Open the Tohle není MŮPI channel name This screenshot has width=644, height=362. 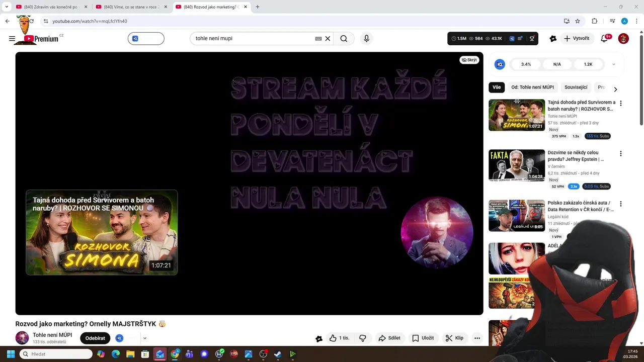pos(52,335)
